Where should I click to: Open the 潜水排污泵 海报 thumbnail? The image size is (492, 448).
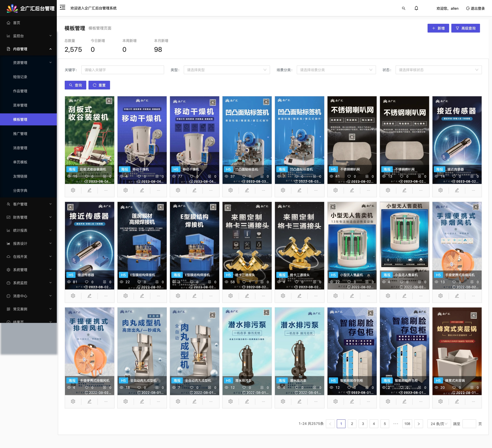(x=299, y=351)
